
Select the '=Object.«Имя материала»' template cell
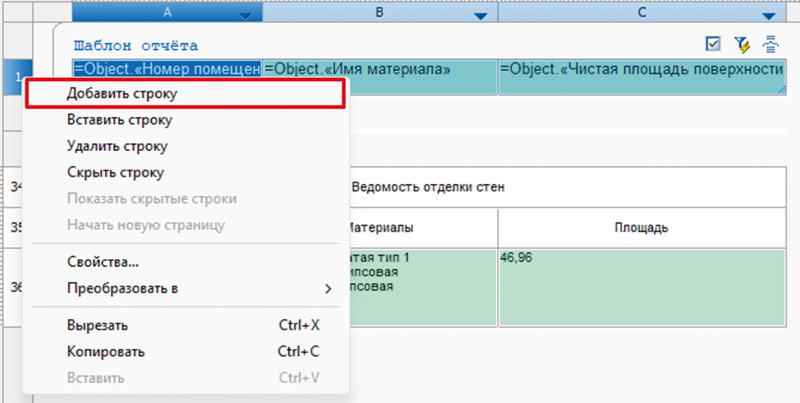[378, 70]
